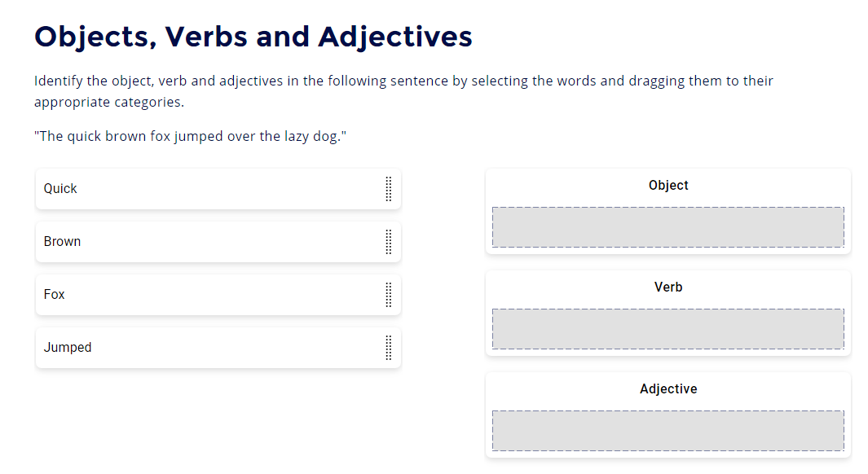Click the empty drop zone under Object
This screenshot has height=474, width=868.
668,227
